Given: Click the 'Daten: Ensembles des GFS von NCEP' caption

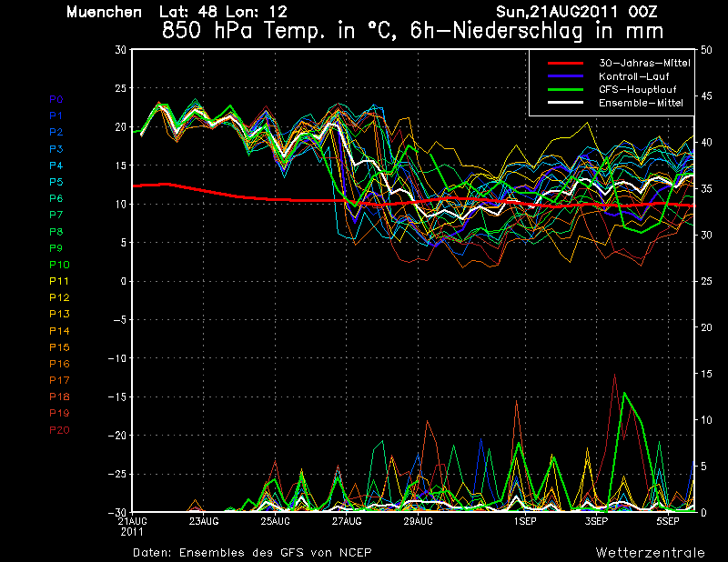Looking at the screenshot, I should pyautogui.click(x=252, y=553).
